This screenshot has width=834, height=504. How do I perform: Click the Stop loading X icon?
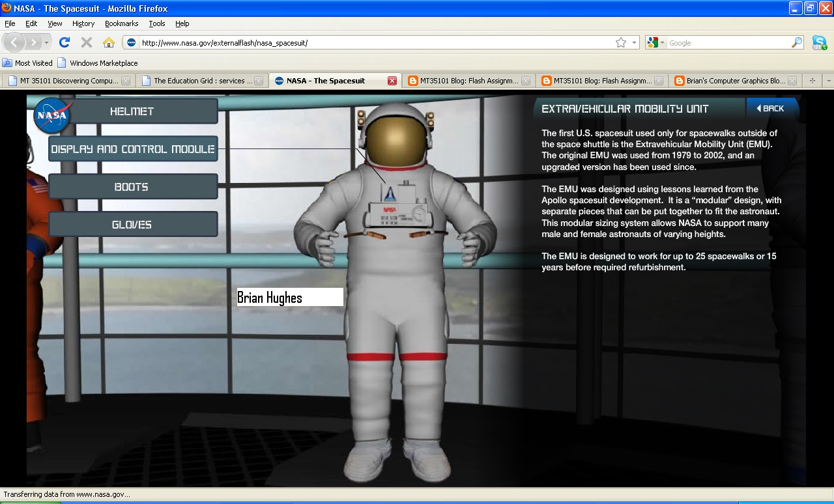(x=86, y=42)
